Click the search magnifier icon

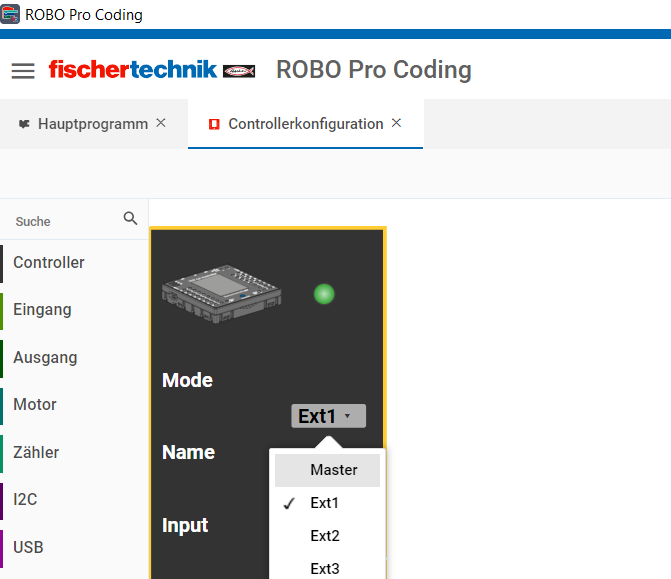[x=130, y=219]
